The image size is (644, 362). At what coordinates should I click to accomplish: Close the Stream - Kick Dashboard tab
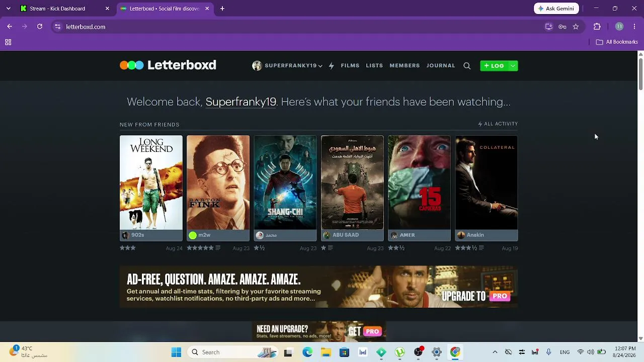tap(107, 9)
